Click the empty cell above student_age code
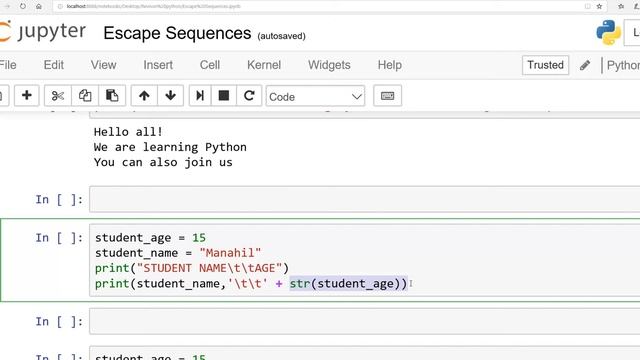The width and height of the screenshot is (640, 360). pos(364,199)
